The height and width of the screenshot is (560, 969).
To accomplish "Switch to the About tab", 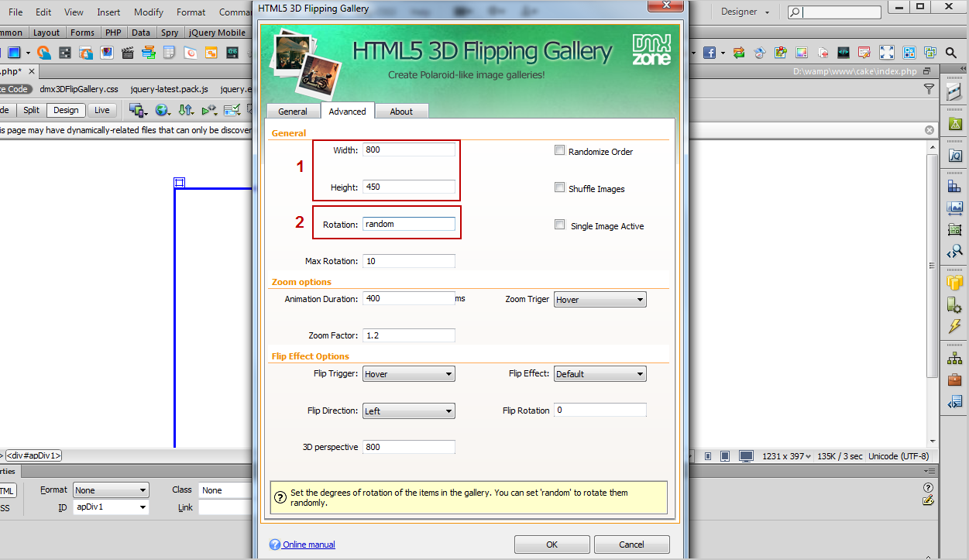I will [401, 112].
